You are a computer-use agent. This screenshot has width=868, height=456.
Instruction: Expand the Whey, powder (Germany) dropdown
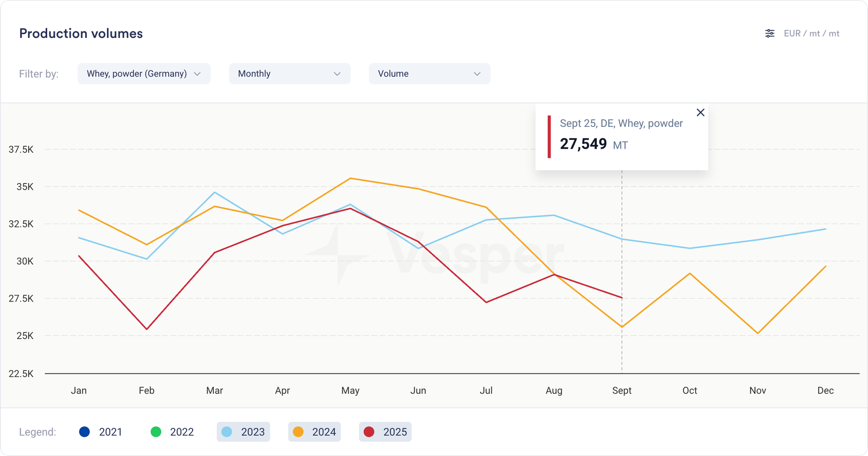[144, 74]
